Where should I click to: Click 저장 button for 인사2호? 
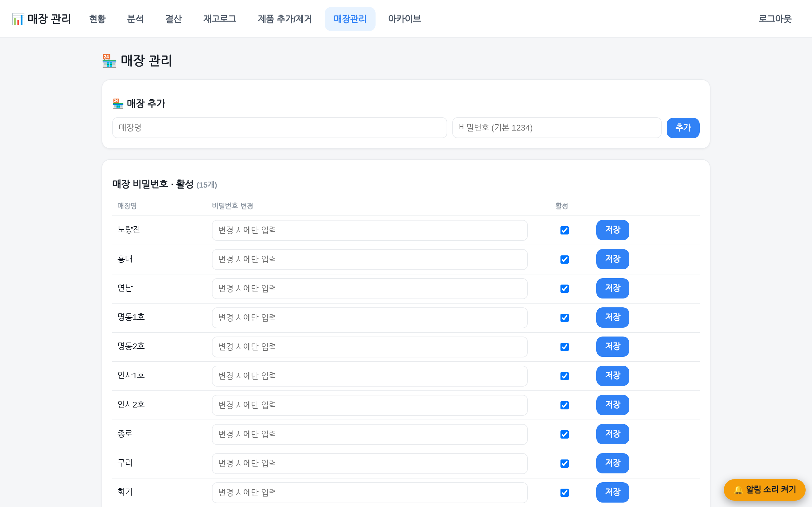tap(613, 405)
